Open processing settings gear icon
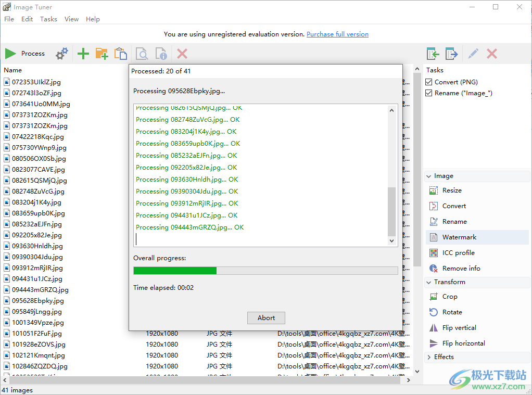Viewport: 532px width, 395px height. (x=62, y=54)
